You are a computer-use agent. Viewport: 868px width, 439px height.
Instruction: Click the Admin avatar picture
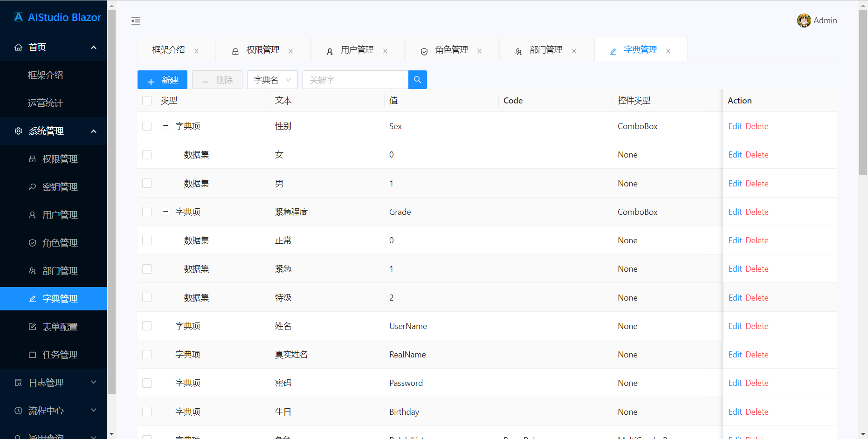pos(804,21)
